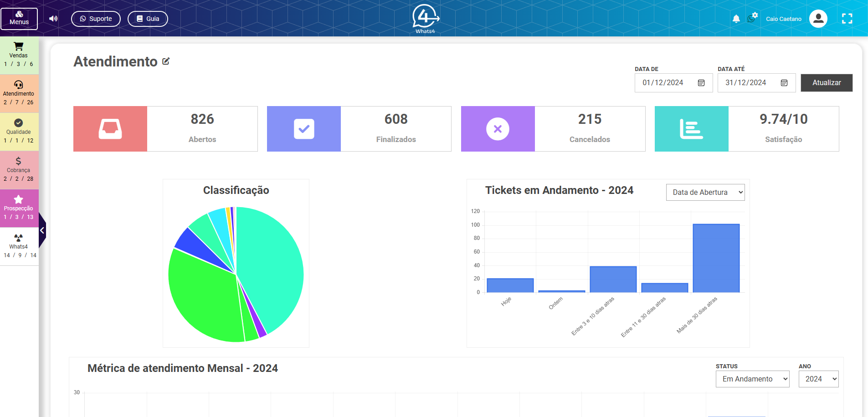
Task: Open the Menus panel
Action: pyautogui.click(x=19, y=19)
